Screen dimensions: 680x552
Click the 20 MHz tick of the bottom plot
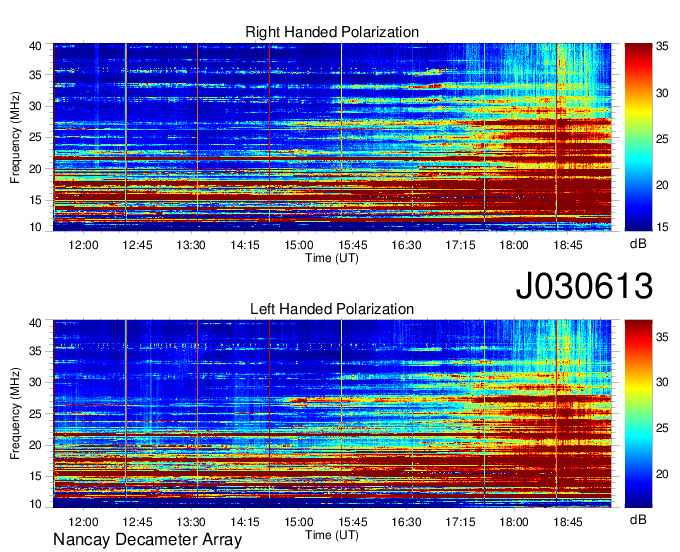pos(35,445)
